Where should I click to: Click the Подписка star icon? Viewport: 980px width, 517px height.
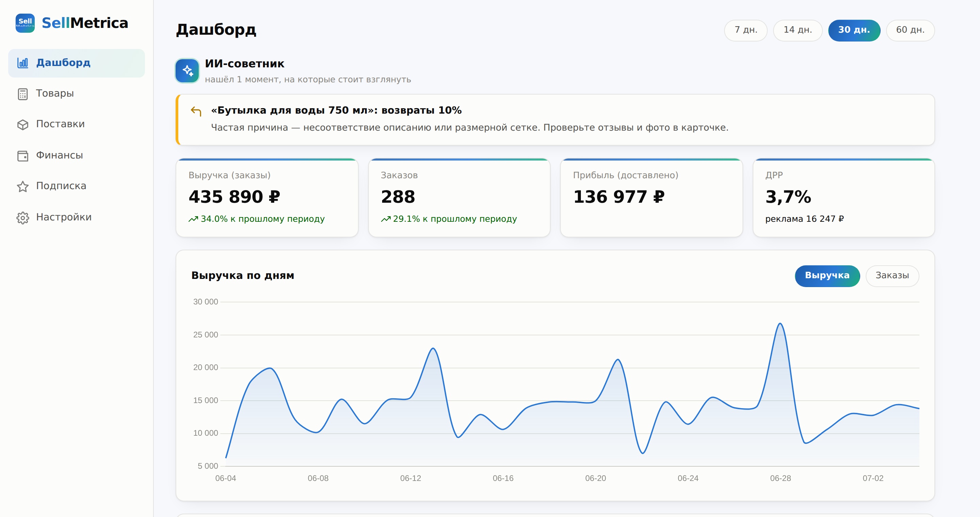click(x=23, y=186)
